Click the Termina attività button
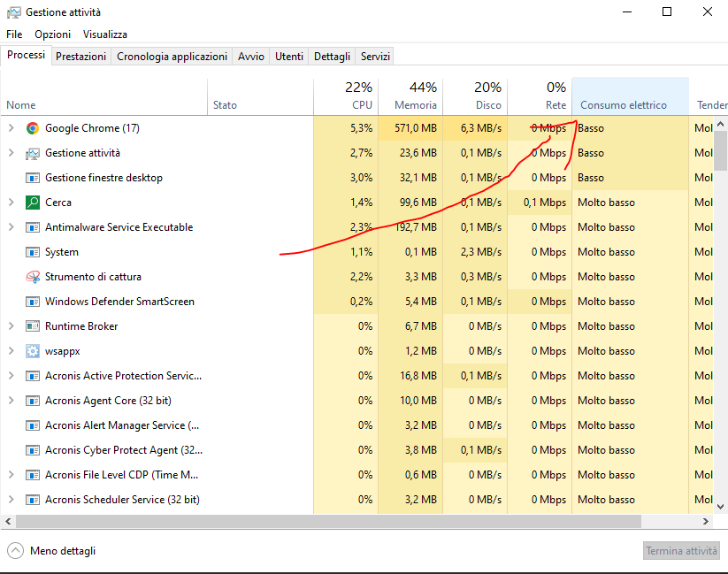Viewport: 728px width, 574px height. [681, 551]
